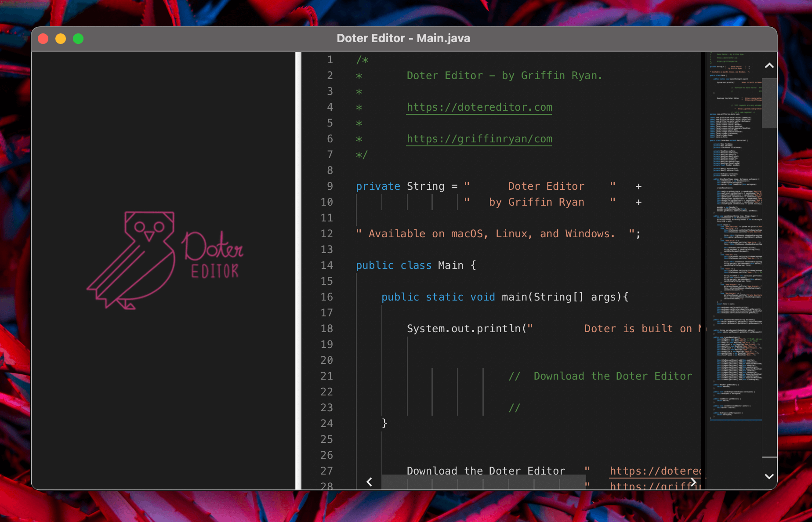Click line number 21 in the gutter
The height and width of the screenshot is (522, 812).
[x=326, y=376]
